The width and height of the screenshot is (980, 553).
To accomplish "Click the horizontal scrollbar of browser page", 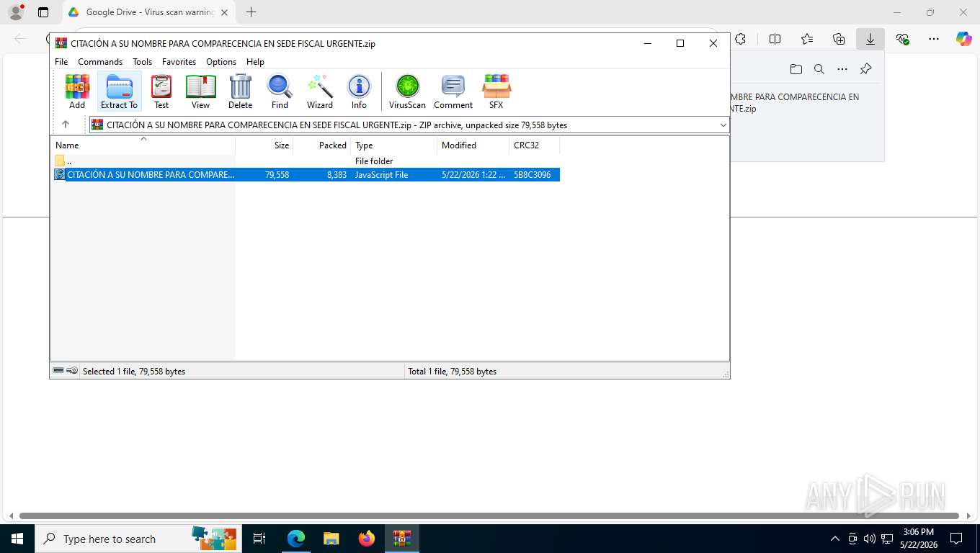I will tap(489, 516).
